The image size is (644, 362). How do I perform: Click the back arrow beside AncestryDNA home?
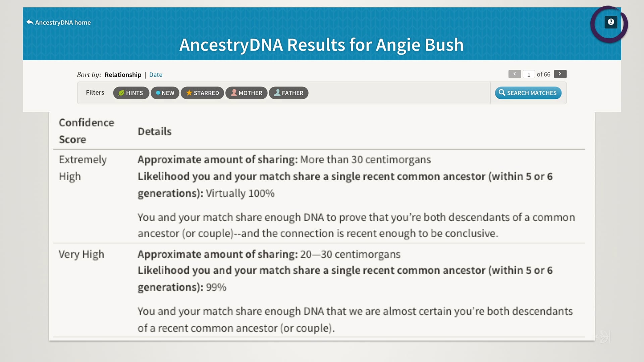point(30,21)
